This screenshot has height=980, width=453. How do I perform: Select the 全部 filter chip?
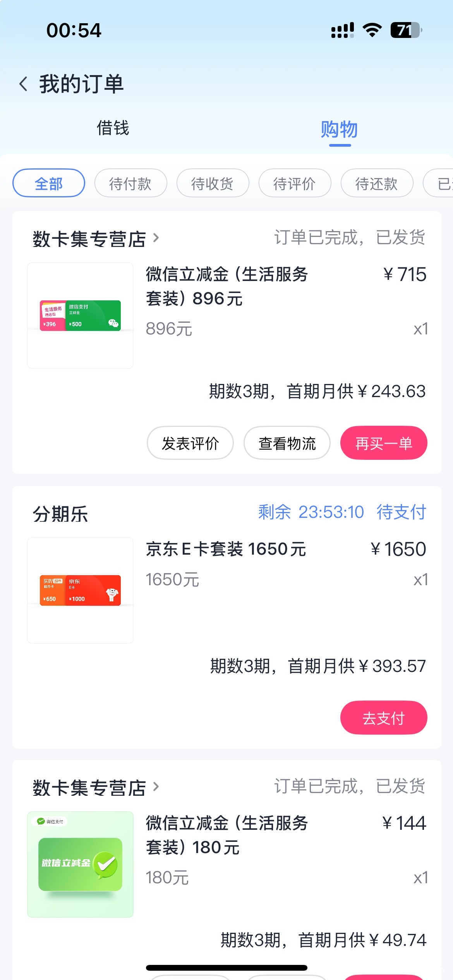click(49, 183)
